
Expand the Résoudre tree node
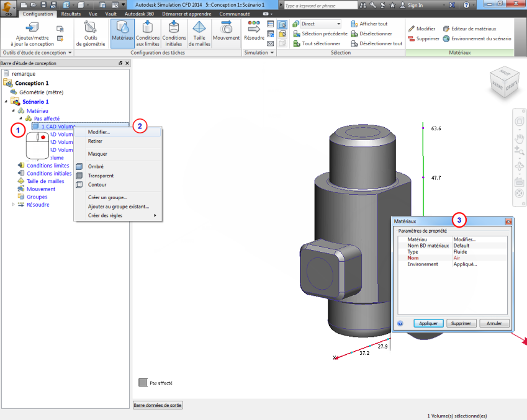(x=14, y=204)
